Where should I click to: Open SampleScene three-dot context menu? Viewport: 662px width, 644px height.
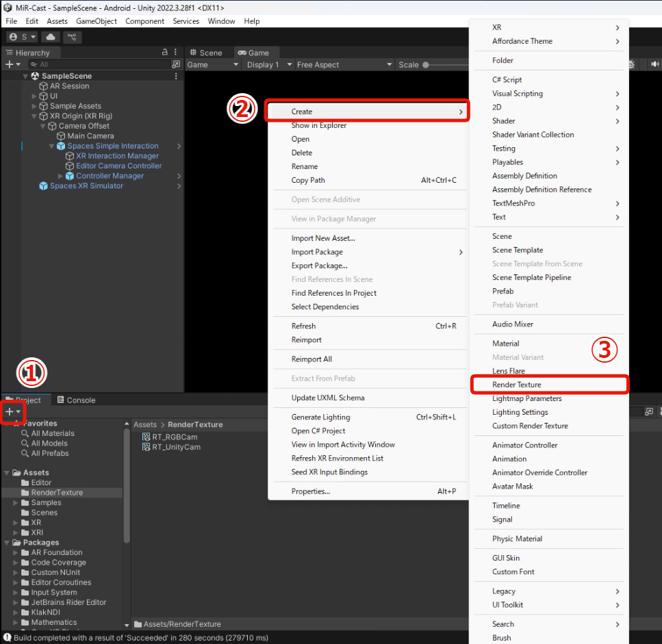(176, 76)
